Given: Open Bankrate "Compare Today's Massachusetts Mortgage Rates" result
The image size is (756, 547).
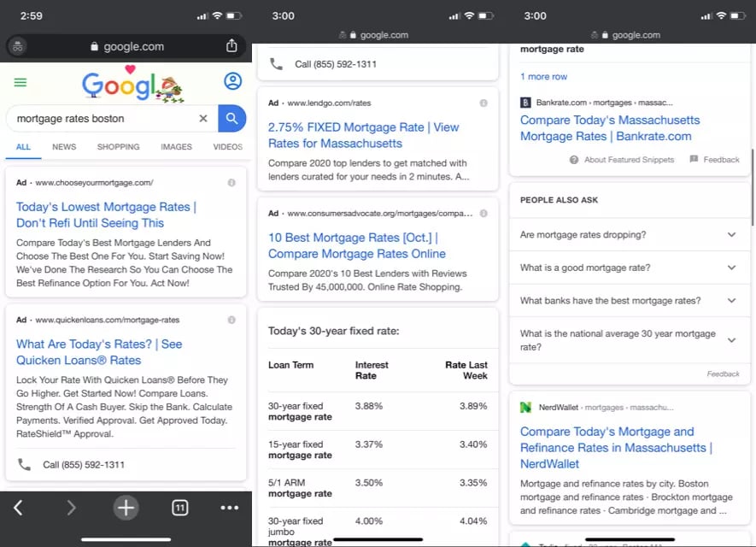Looking at the screenshot, I should point(610,128).
